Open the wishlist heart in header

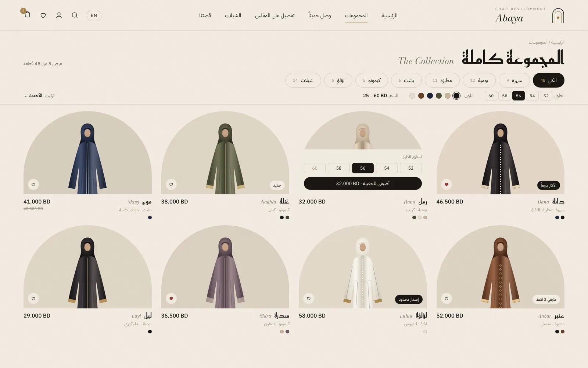(43, 15)
